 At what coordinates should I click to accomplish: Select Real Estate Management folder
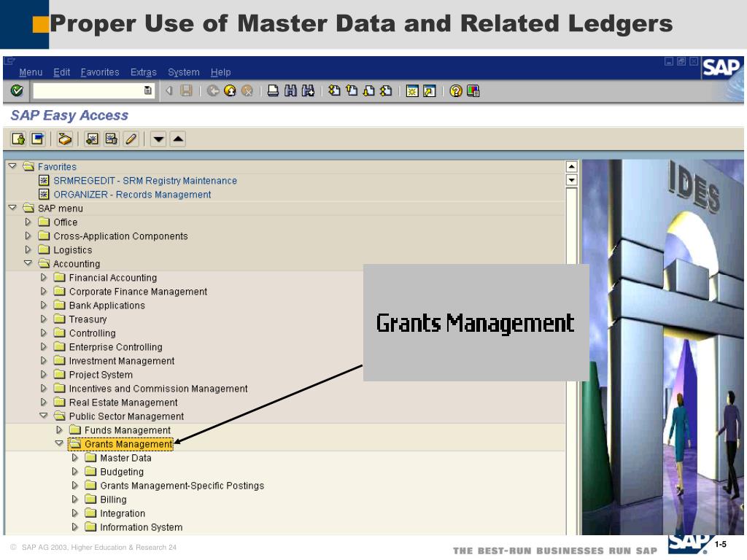(x=123, y=402)
